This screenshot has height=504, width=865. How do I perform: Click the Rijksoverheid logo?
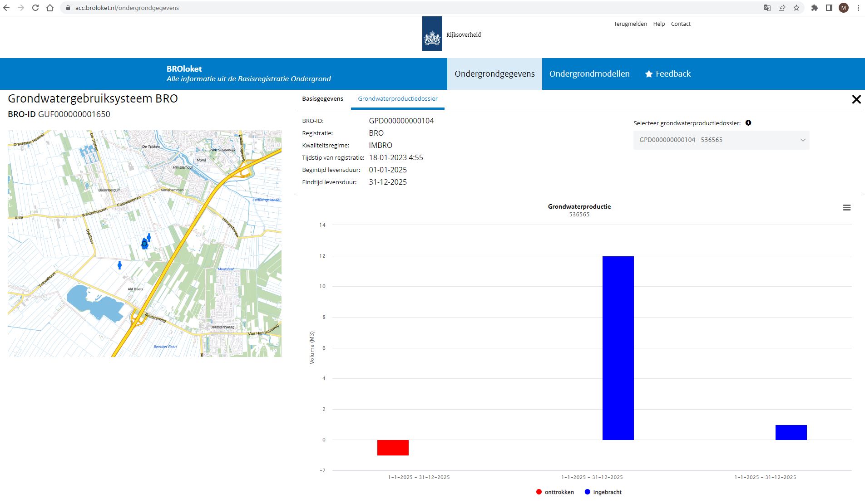tap(432, 34)
